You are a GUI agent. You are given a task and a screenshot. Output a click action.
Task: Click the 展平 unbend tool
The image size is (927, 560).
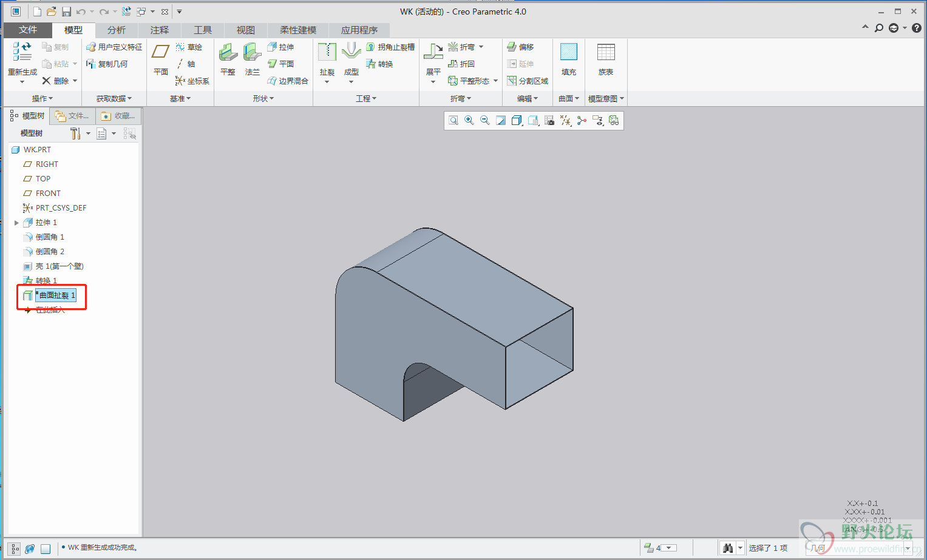tap(433, 59)
